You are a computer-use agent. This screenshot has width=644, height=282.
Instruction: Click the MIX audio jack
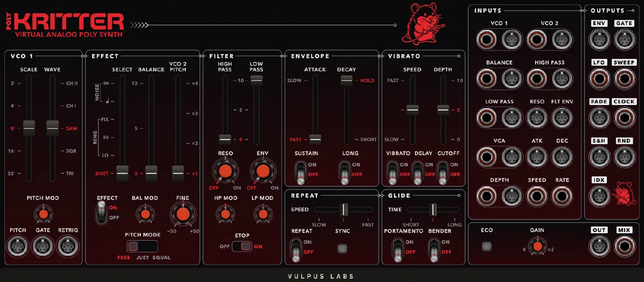pyautogui.click(x=625, y=247)
